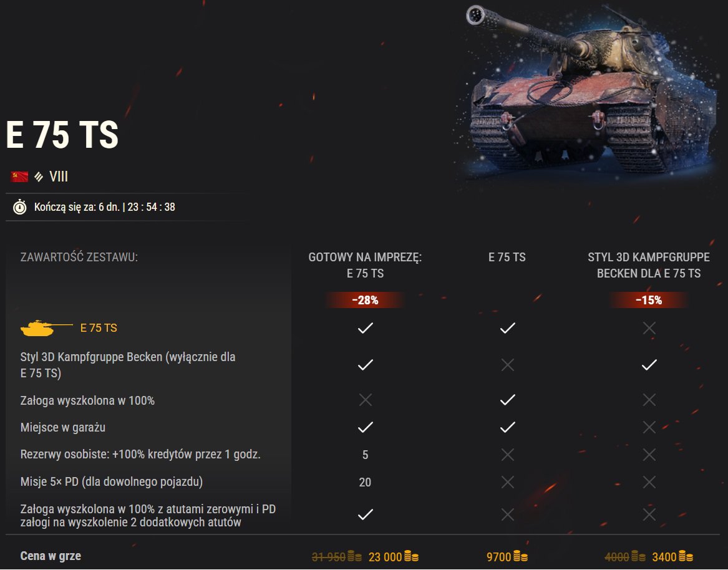Image resolution: width=728 pixels, height=570 pixels.
Task: Open the E 75 TS yellow vehicle link
Action: click(99, 327)
